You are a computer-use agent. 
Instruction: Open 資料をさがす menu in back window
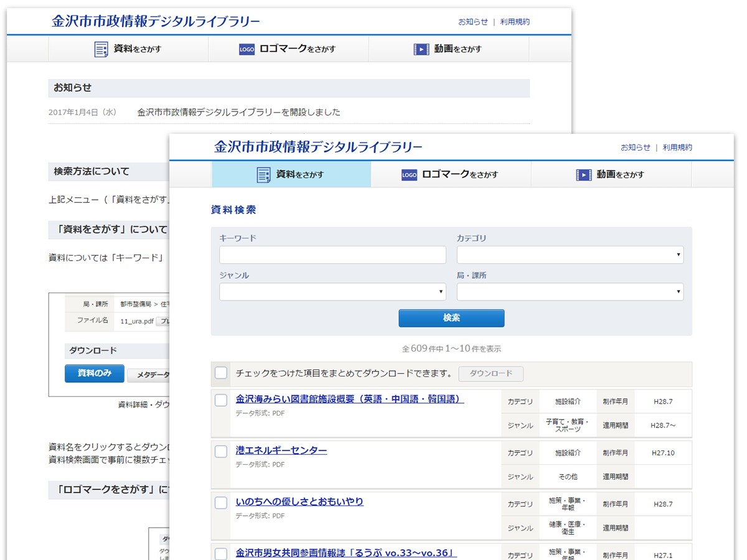pyautogui.click(x=128, y=49)
